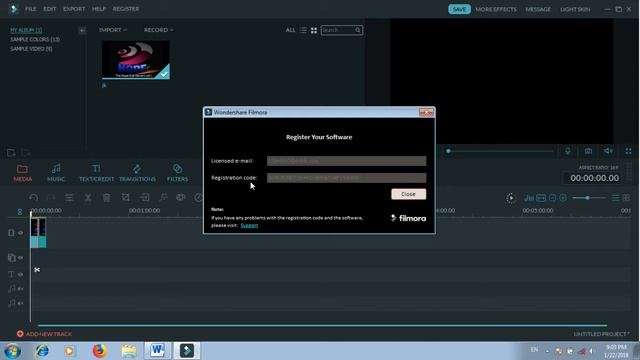The height and width of the screenshot is (360, 640).
Task: Open the FILE menu
Action: click(x=31, y=9)
